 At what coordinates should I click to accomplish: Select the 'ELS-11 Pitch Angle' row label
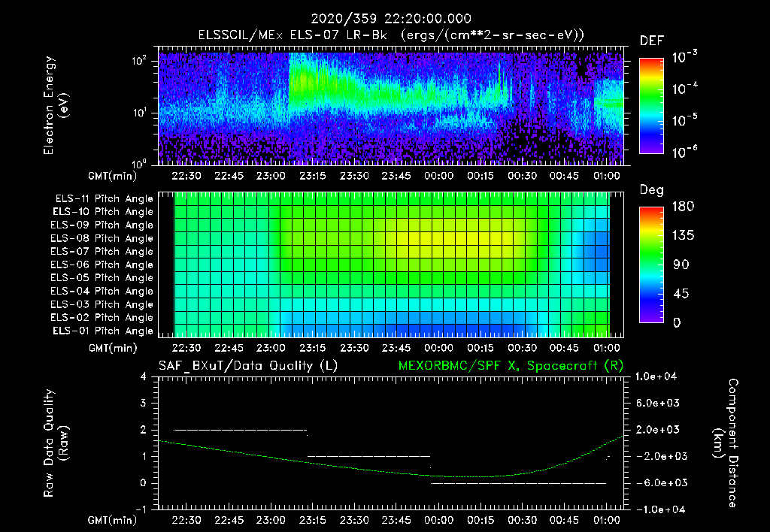click(x=104, y=199)
